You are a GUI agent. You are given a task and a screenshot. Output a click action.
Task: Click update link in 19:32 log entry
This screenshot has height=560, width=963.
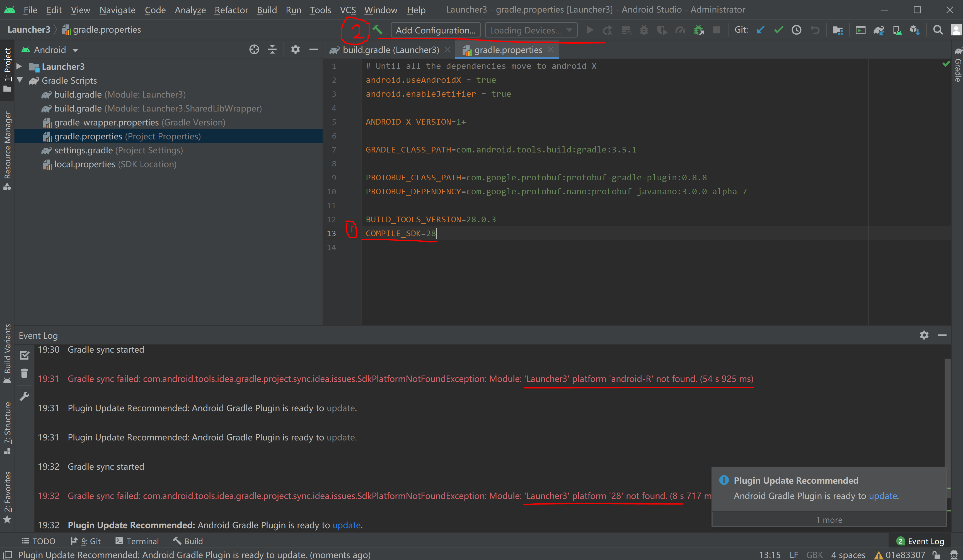[346, 525]
